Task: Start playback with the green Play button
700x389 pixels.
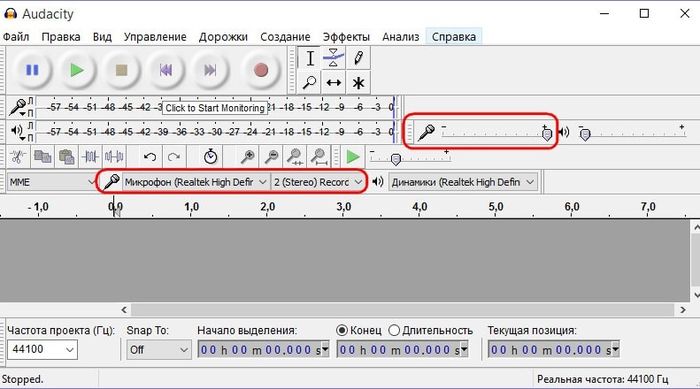Action: [x=77, y=70]
